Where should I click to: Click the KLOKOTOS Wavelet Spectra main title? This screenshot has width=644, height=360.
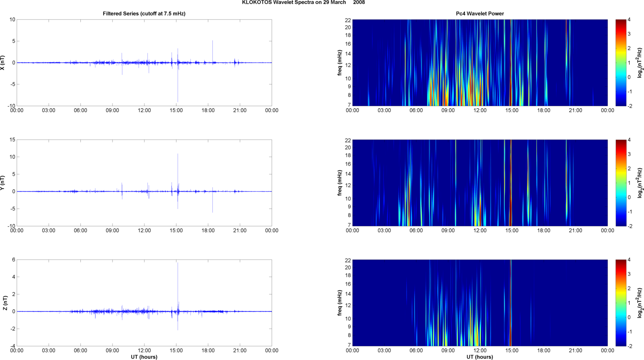tap(303, 3)
